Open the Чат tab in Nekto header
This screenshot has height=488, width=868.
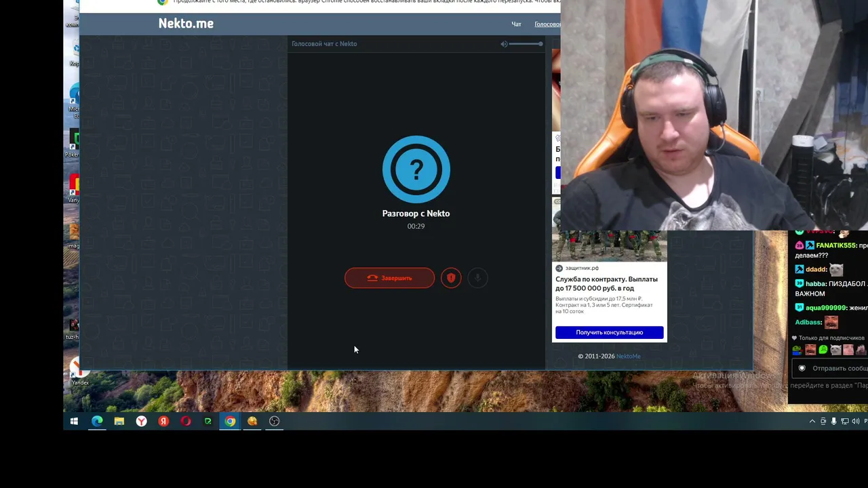coord(516,24)
